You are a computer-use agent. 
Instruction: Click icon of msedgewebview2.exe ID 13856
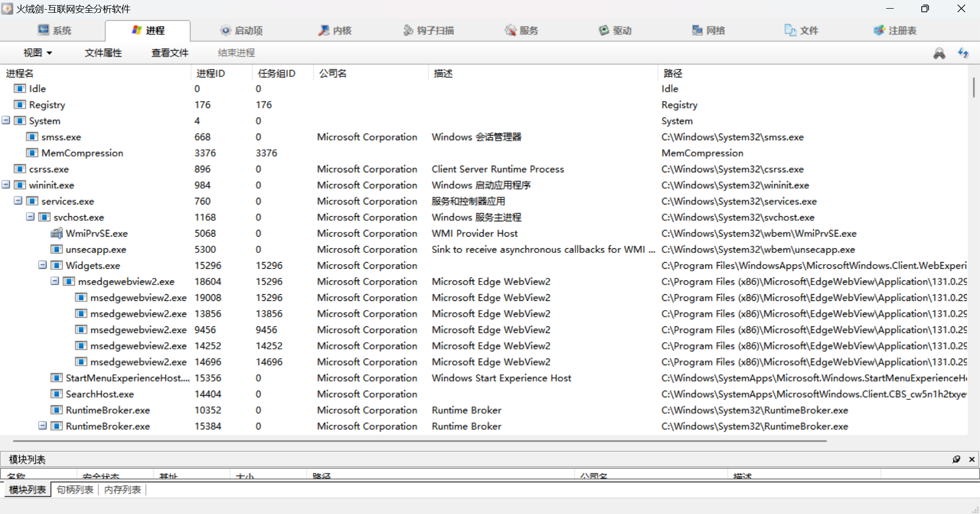[x=81, y=313]
